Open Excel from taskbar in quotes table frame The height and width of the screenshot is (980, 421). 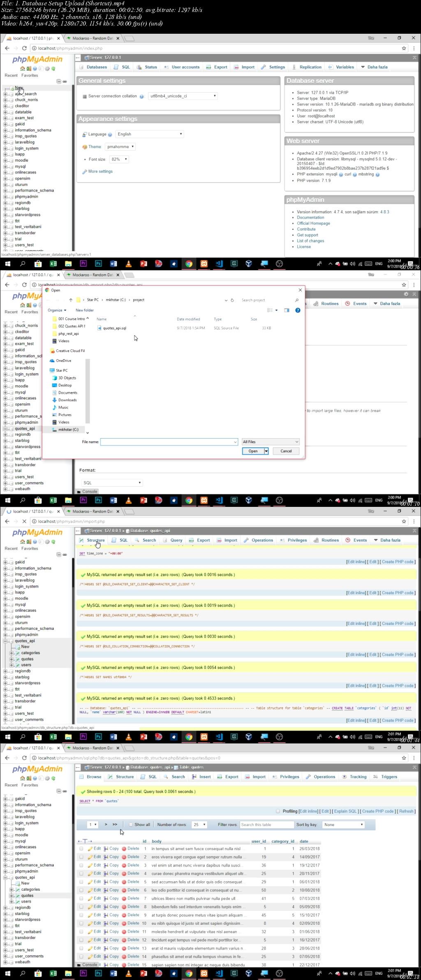[53, 973]
